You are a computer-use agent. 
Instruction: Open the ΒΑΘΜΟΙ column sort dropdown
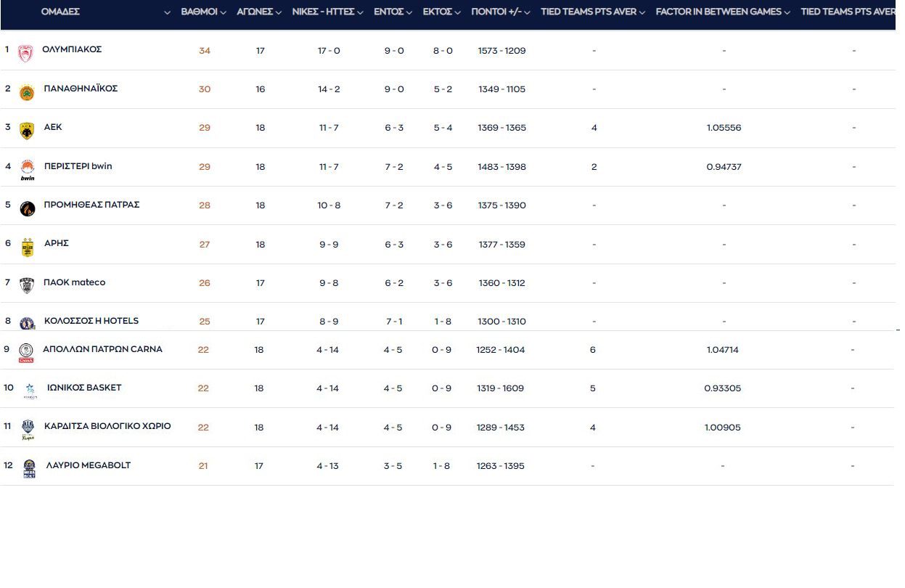tap(223, 12)
